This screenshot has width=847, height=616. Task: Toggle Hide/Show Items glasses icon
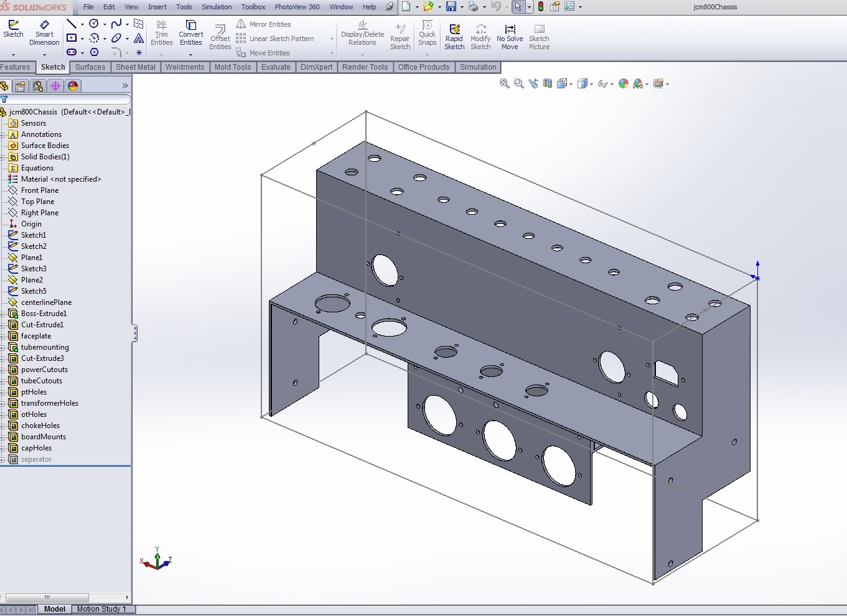pyautogui.click(x=602, y=84)
